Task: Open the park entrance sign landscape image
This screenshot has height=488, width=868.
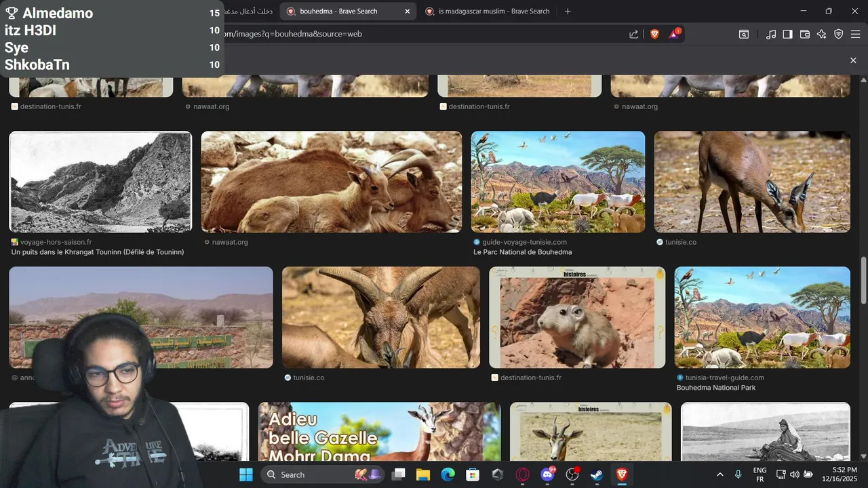Action: pyautogui.click(x=141, y=317)
